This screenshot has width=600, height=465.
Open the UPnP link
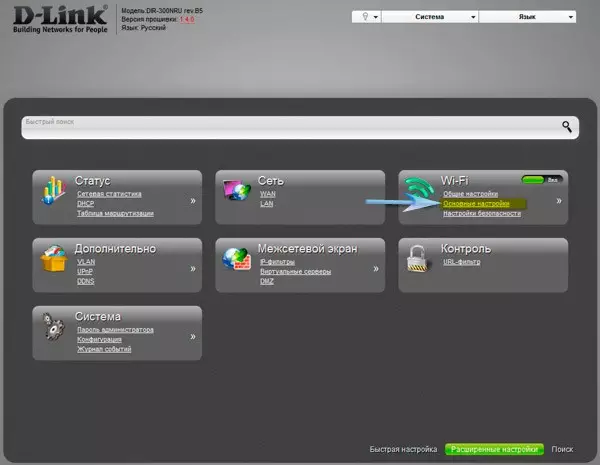[85, 271]
